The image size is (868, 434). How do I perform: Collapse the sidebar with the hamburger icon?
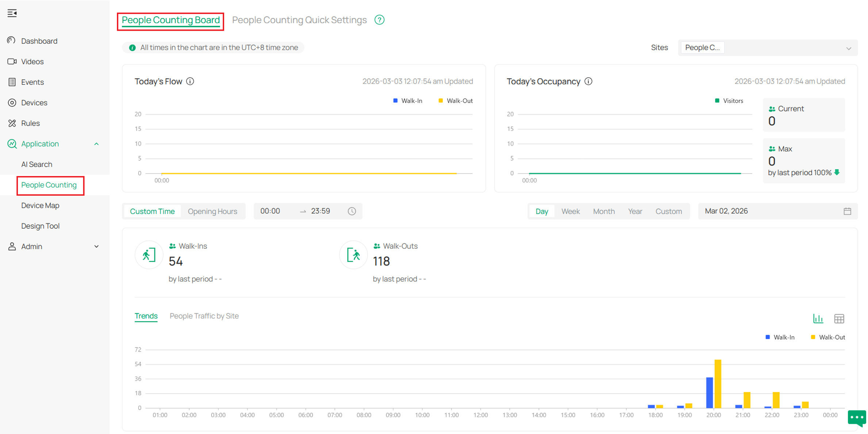[x=12, y=13]
